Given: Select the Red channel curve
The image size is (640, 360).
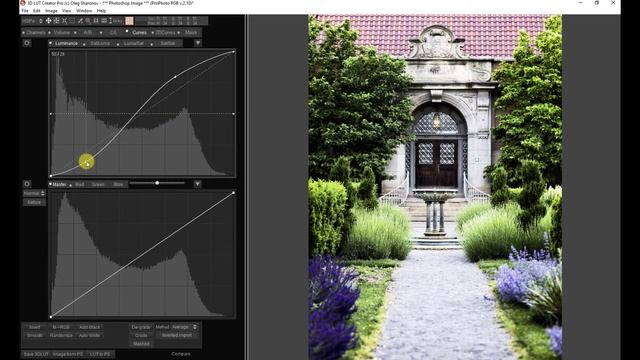Looking at the screenshot, I should click(80, 184).
